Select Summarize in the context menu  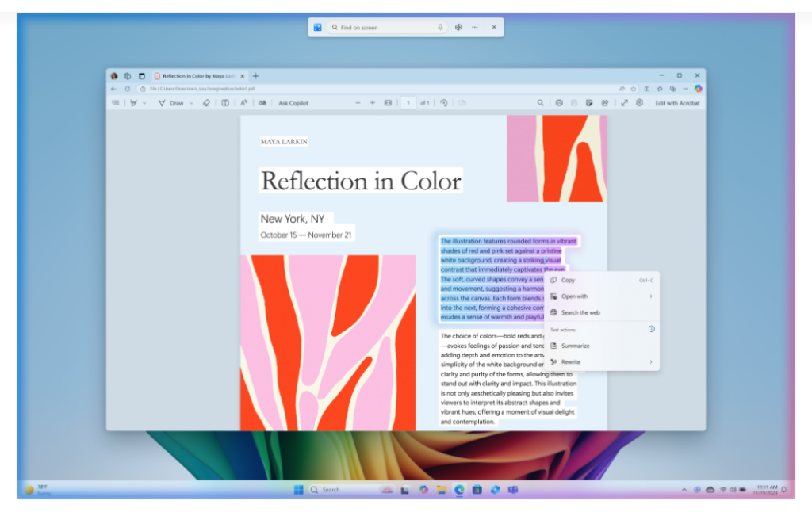pyautogui.click(x=575, y=346)
